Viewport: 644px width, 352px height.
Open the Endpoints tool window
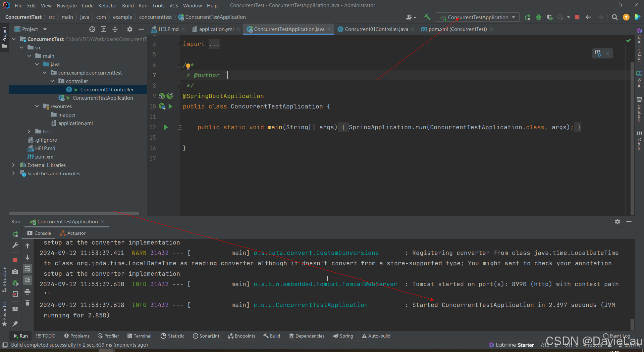pyautogui.click(x=241, y=336)
